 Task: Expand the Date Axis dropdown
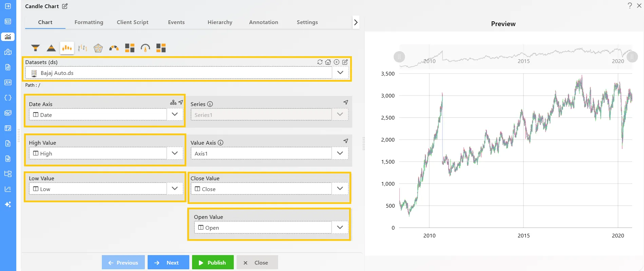tap(175, 114)
